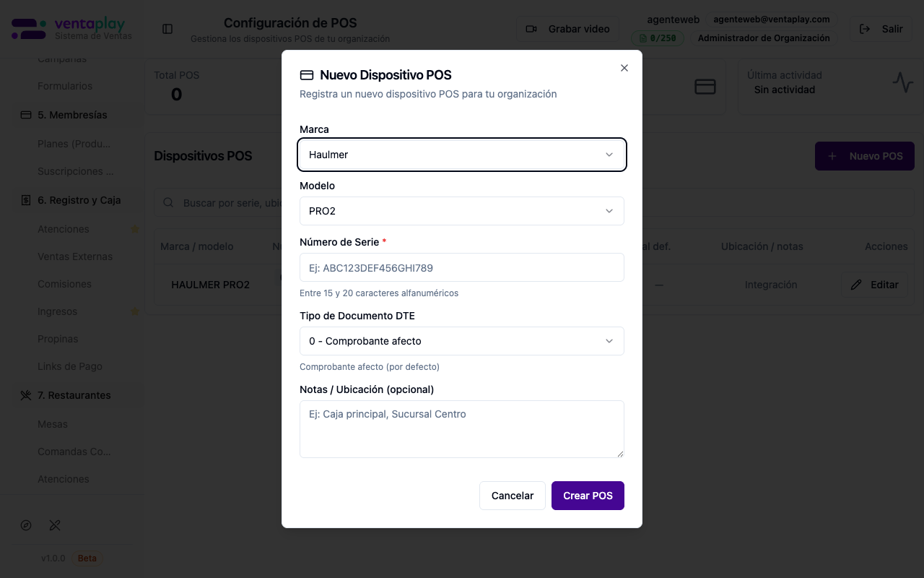
Task: Collapse the sidebar using the panel toggle
Action: [167, 29]
